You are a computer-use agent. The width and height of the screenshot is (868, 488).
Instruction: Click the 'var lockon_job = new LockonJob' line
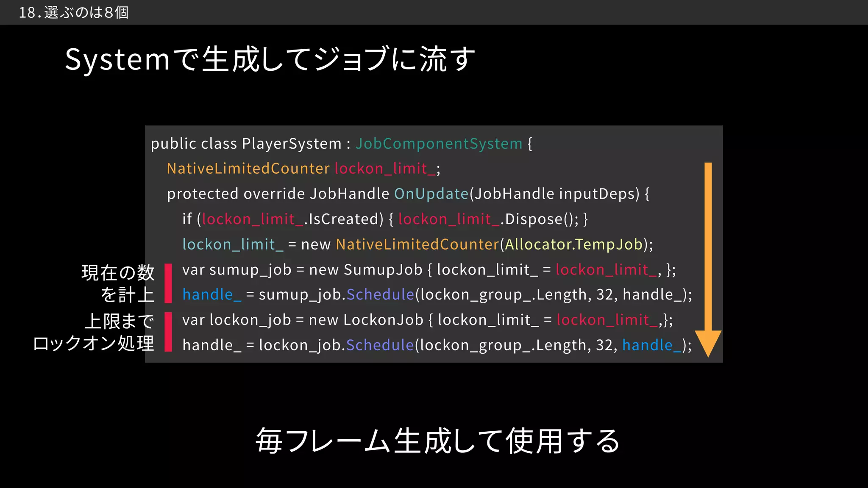point(428,319)
